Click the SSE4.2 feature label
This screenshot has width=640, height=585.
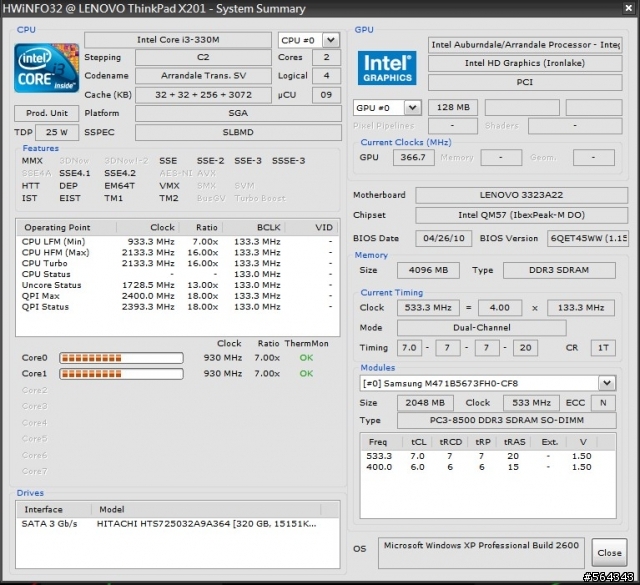click(x=120, y=173)
